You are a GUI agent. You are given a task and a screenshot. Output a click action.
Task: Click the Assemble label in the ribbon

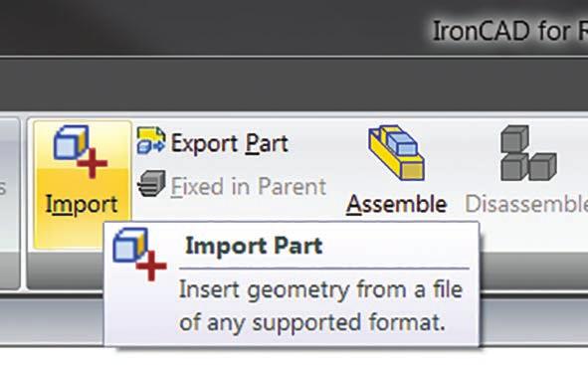396,204
